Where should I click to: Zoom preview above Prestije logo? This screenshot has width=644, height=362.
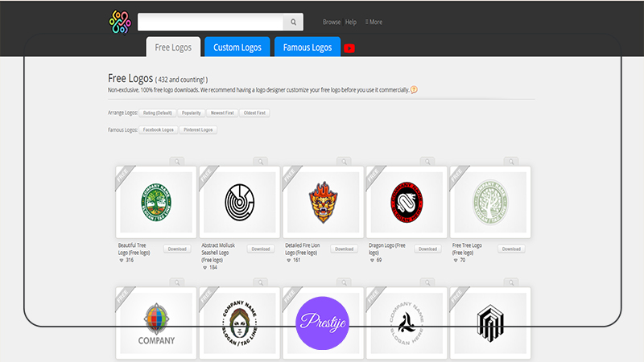pyautogui.click(x=345, y=283)
